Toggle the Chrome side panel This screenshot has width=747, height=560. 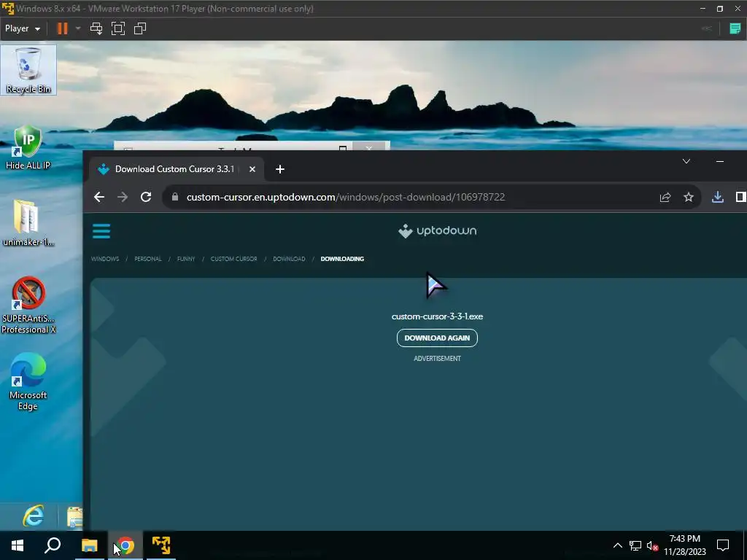740,197
